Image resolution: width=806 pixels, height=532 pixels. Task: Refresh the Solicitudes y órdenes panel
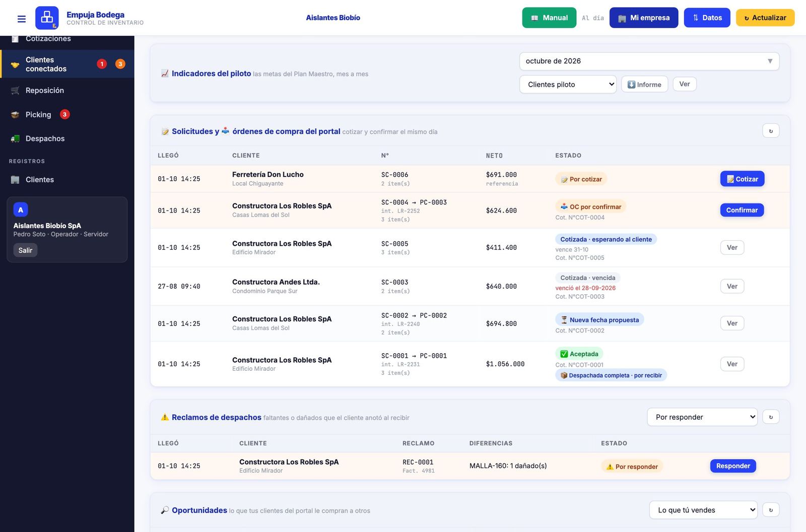pos(771,131)
